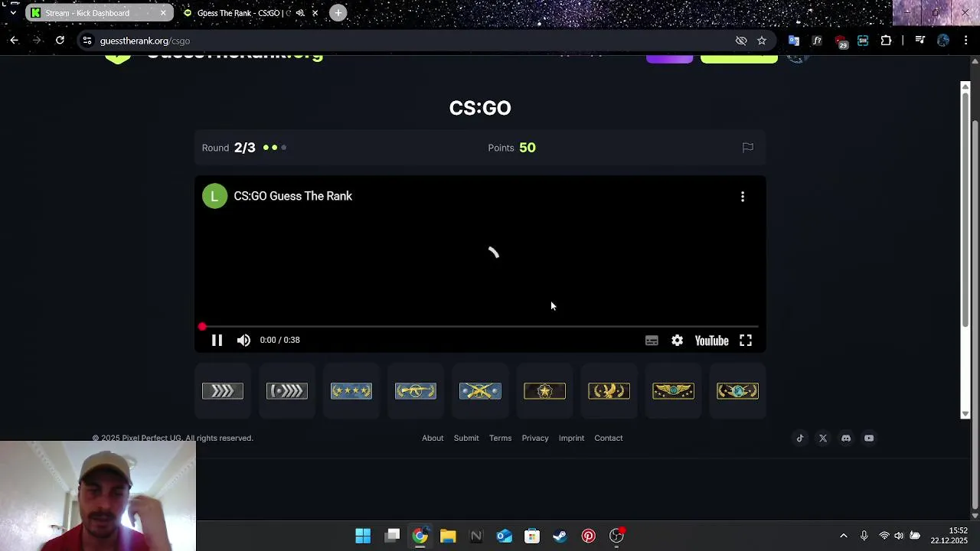Image resolution: width=980 pixels, height=551 pixels.
Task: Open the X social icon in footer
Action: pos(823,438)
